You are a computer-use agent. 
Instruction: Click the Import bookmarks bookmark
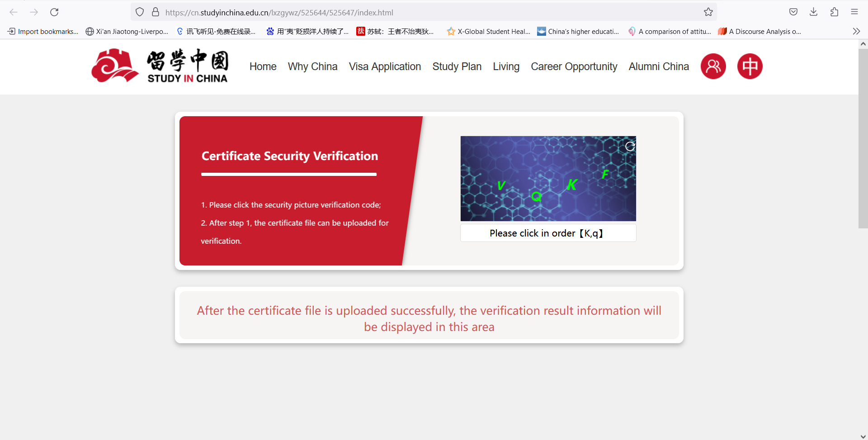tap(43, 31)
